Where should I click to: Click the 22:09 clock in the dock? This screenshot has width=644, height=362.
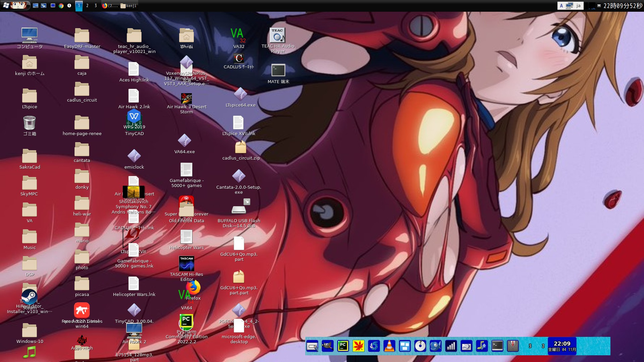[x=563, y=345]
